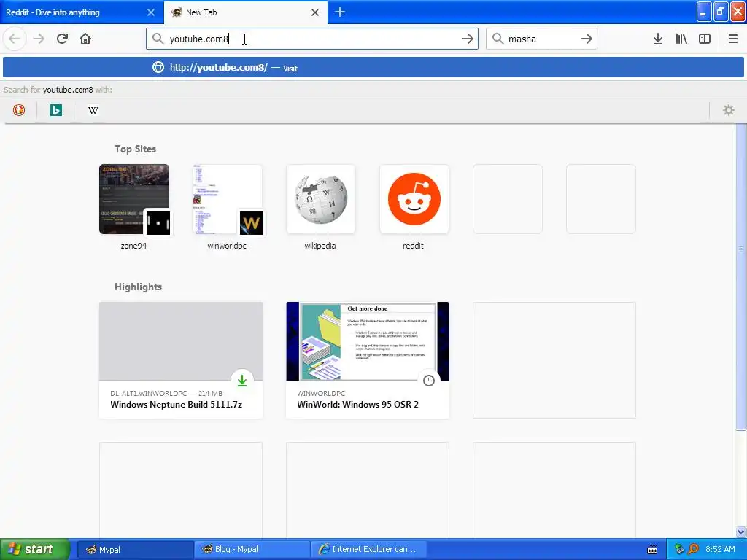Open search settings gear icon
The height and width of the screenshot is (560, 747).
[729, 110]
